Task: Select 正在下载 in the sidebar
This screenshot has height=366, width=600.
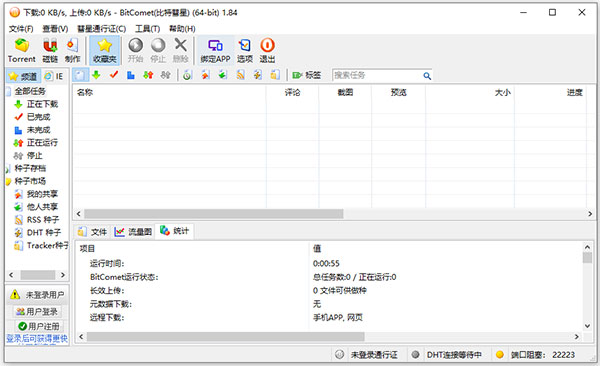Action: click(x=42, y=104)
